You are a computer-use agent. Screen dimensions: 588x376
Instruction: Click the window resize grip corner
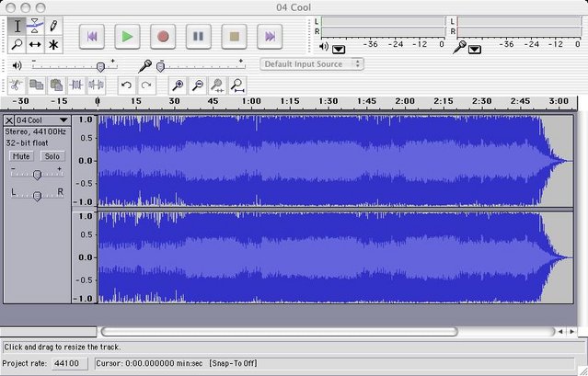click(582, 370)
